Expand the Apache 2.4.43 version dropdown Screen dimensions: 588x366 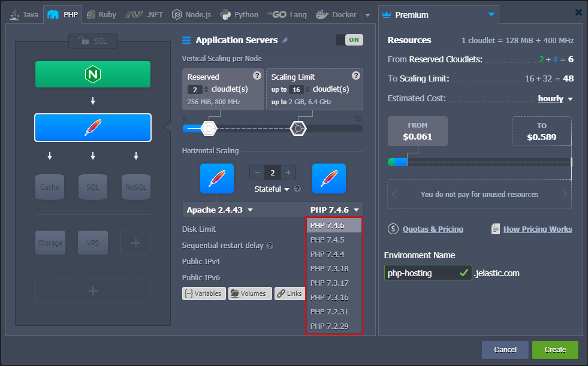[220, 210]
